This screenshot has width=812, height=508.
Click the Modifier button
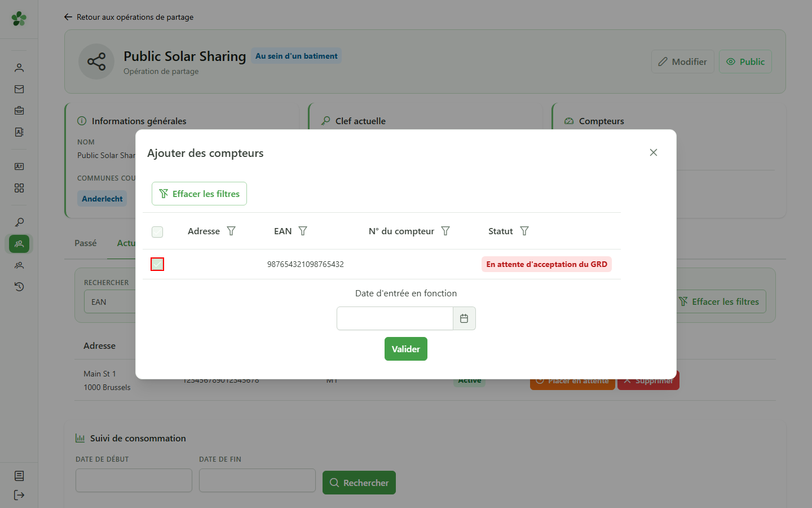[x=683, y=62]
